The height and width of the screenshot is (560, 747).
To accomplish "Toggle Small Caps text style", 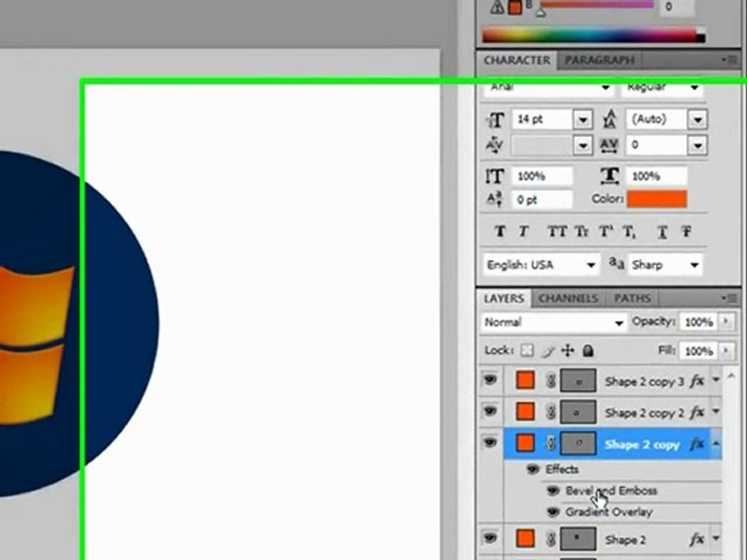I will coord(581,232).
